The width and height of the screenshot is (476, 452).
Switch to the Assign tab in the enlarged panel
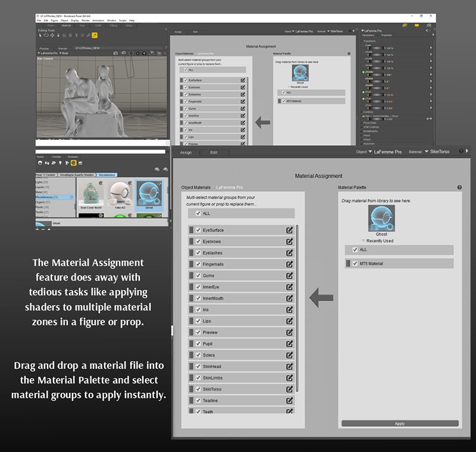point(186,152)
